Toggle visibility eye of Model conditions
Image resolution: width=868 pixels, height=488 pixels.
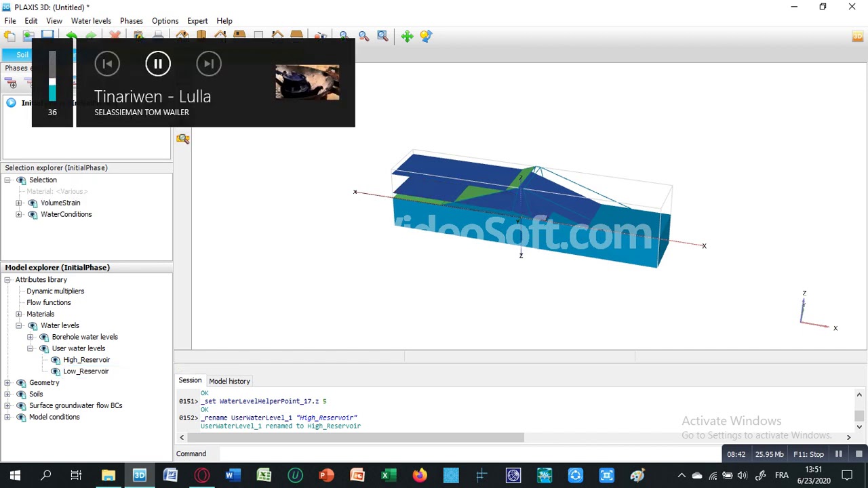pyautogui.click(x=20, y=418)
